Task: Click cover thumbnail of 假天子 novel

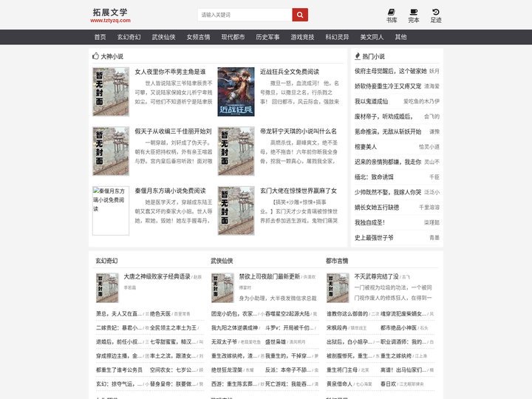Action: (111, 151)
